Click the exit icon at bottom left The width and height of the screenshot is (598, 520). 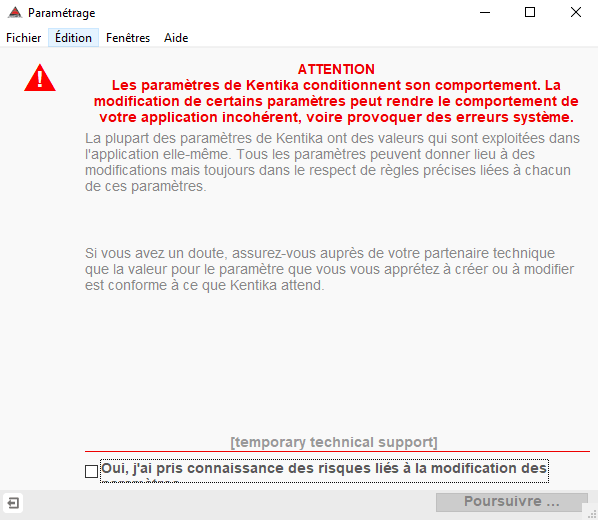tap(13, 502)
